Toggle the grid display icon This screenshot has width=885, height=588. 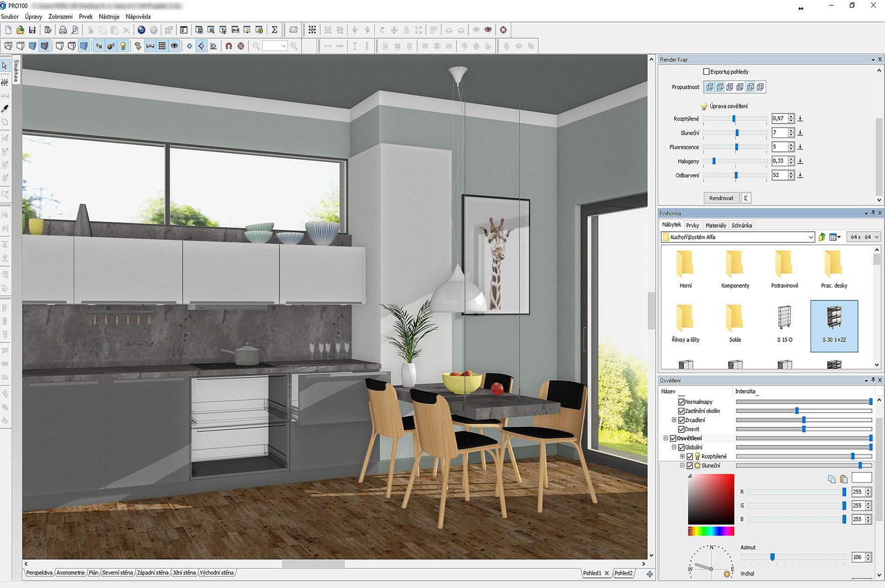(x=162, y=46)
